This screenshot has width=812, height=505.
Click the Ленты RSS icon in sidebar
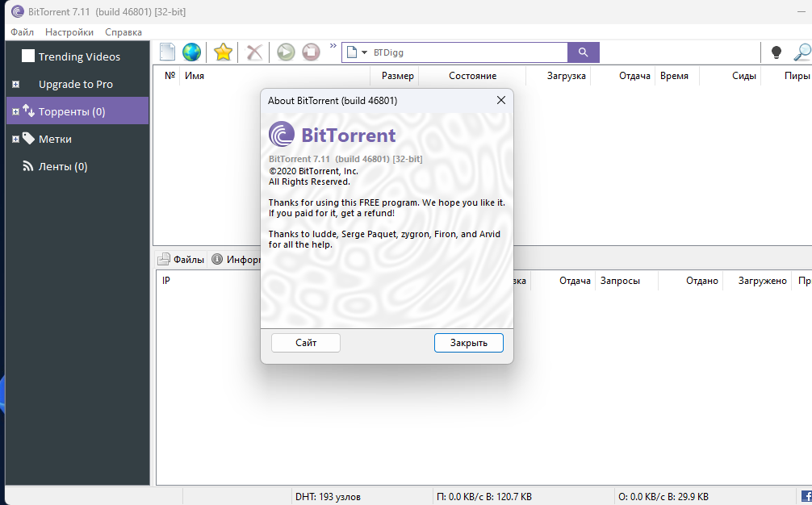pos(28,166)
